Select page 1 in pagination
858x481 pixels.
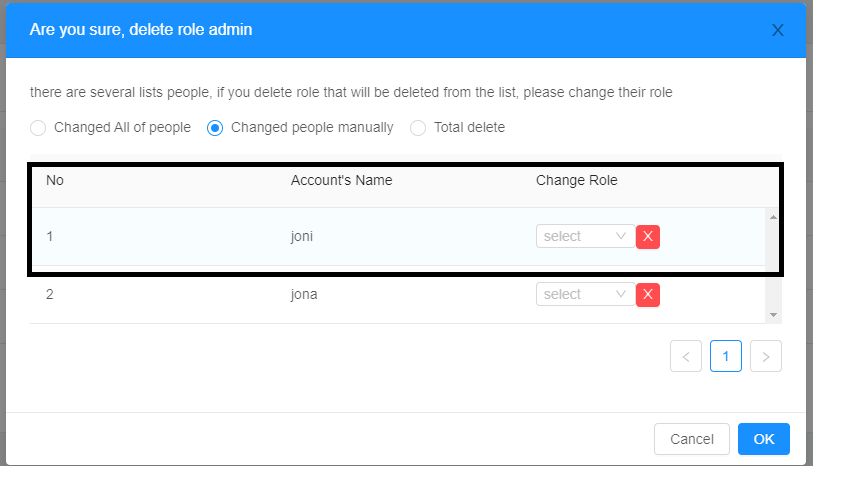[726, 356]
